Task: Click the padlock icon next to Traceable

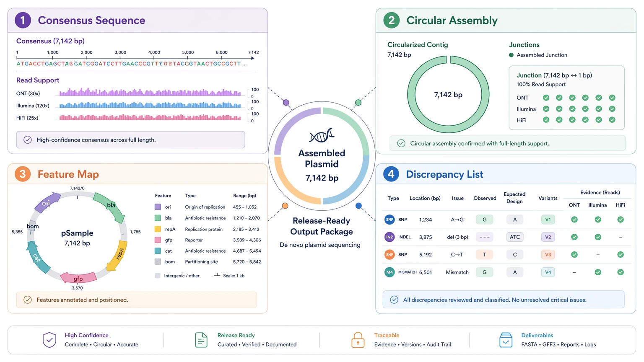Action: [358, 340]
